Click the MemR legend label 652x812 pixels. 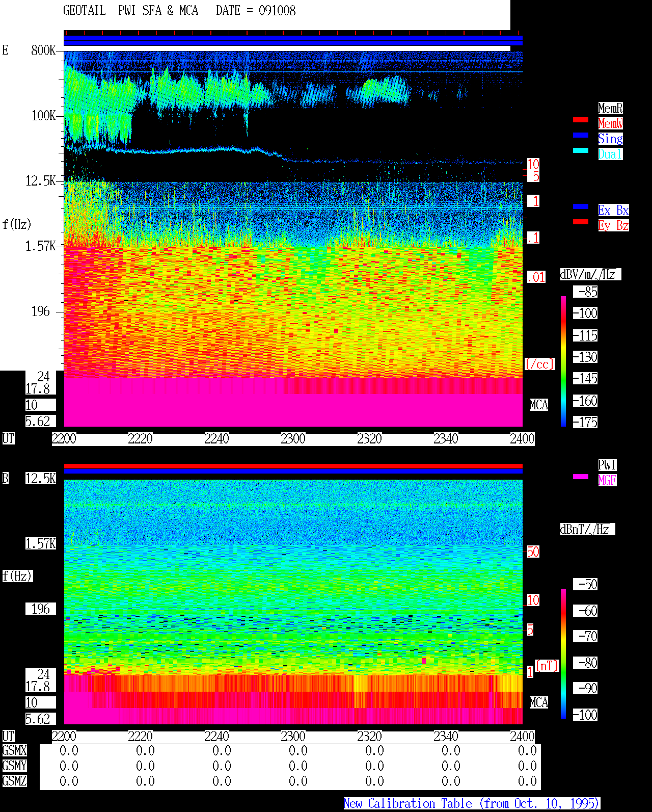[x=610, y=108]
